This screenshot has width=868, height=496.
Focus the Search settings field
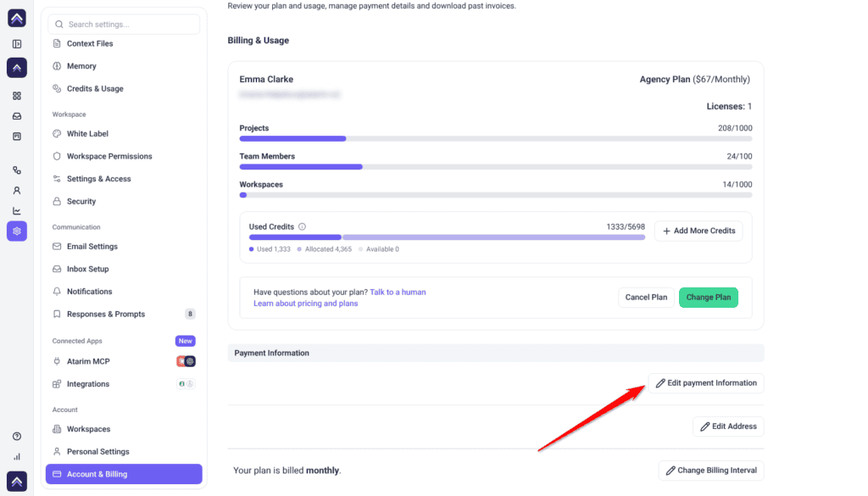pos(124,25)
